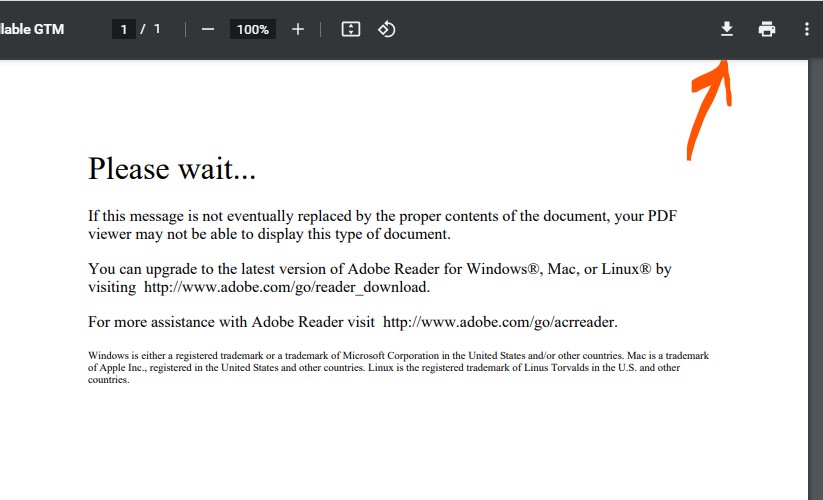The image size is (823, 500).
Task: Click the current page number field
Action: 124,30
